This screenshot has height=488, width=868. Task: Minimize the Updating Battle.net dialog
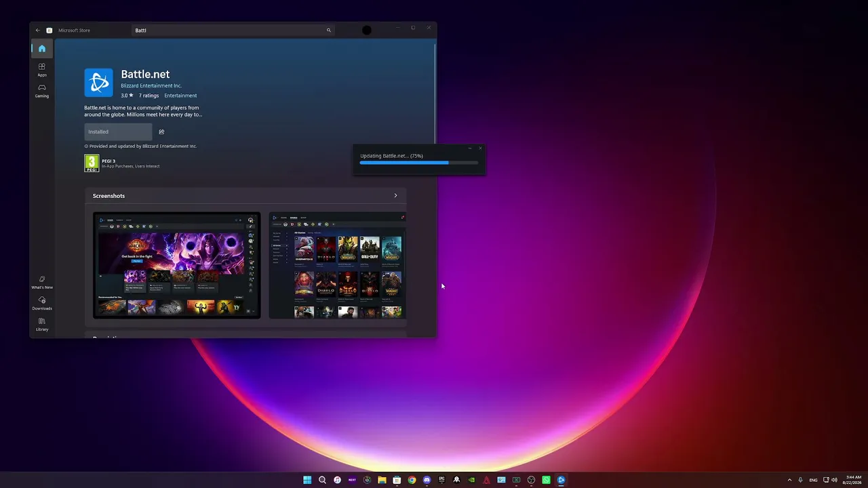coord(470,148)
